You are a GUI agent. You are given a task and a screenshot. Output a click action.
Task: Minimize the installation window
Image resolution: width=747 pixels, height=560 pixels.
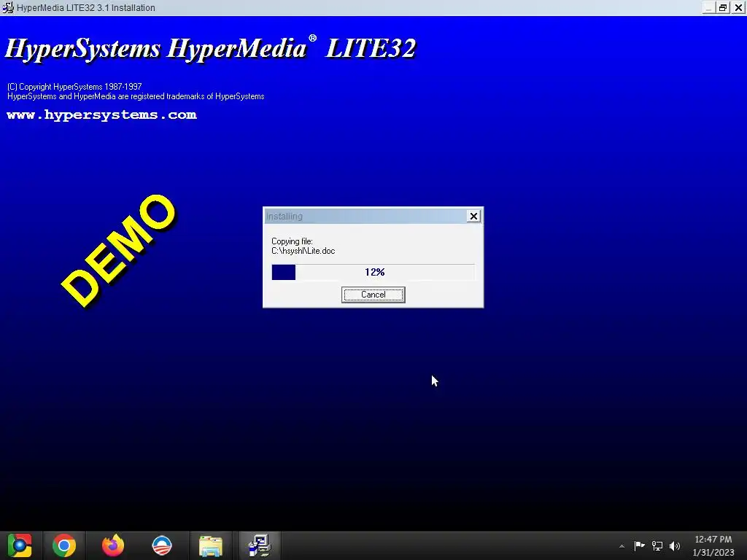[x=709, y=7]
